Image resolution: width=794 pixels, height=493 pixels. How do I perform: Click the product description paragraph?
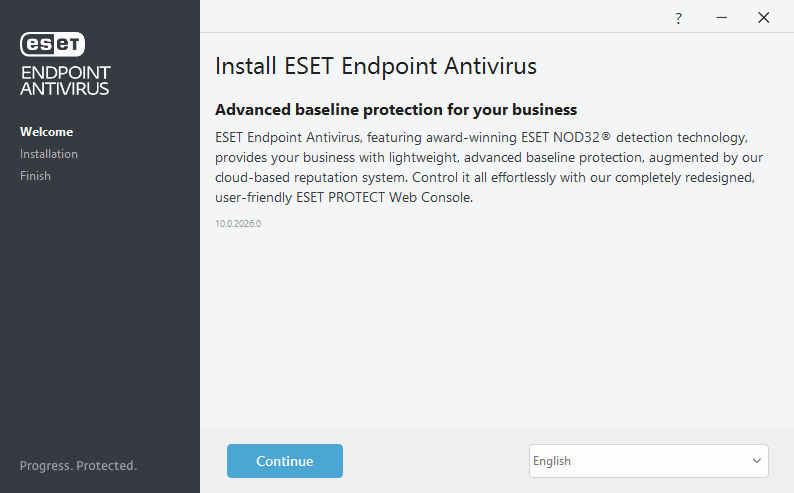click(x=489, y=167)
